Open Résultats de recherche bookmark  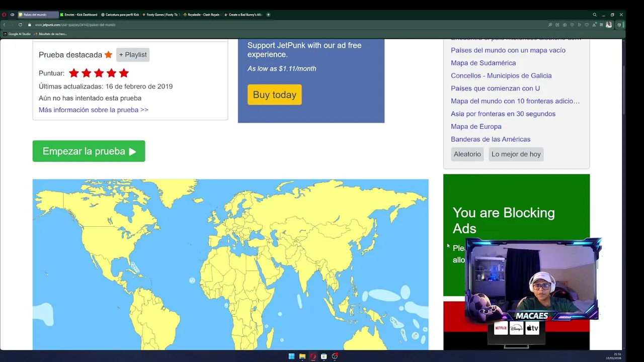(51, 34)
